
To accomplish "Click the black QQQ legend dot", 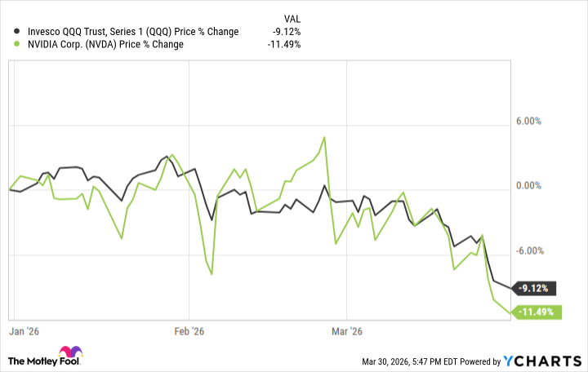I will point(14,32).
